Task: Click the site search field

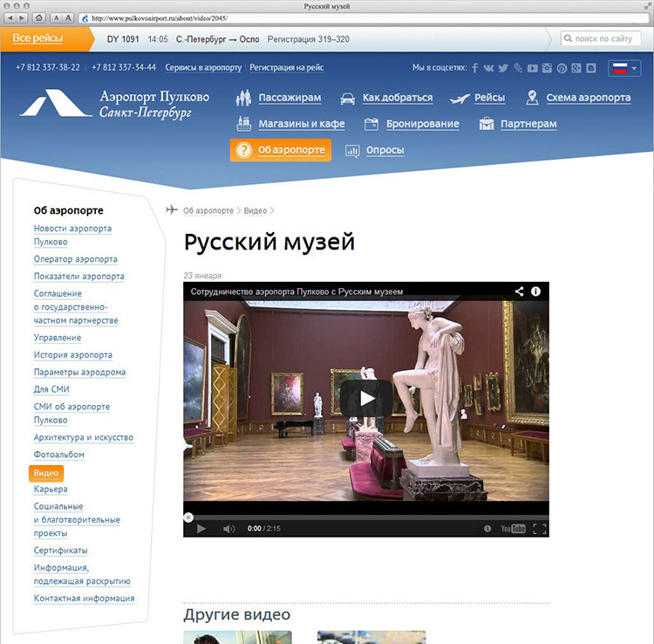Action: click(600, 38)
